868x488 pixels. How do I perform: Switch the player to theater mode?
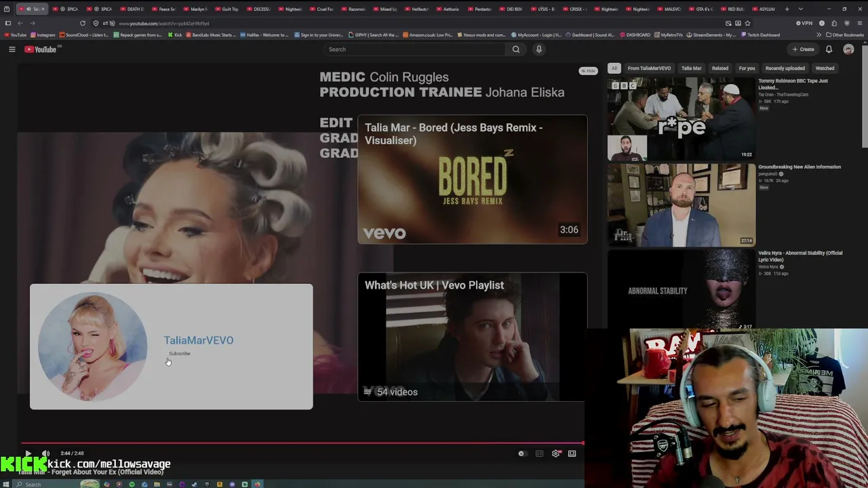(572, 453)
